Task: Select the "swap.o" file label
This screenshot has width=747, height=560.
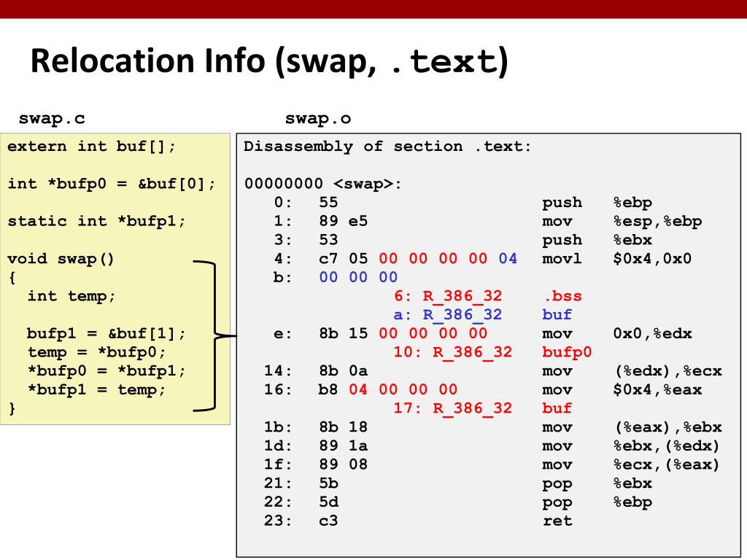Action: pos(318,119)
